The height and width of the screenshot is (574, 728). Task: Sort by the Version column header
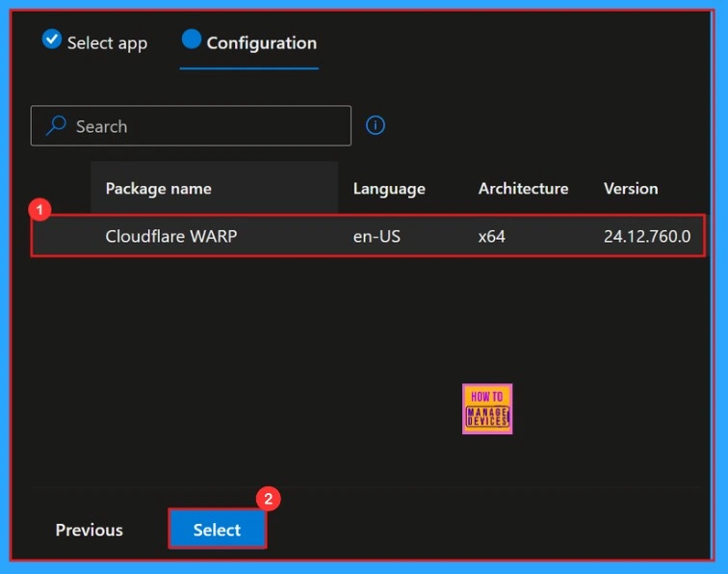(631, 189)
